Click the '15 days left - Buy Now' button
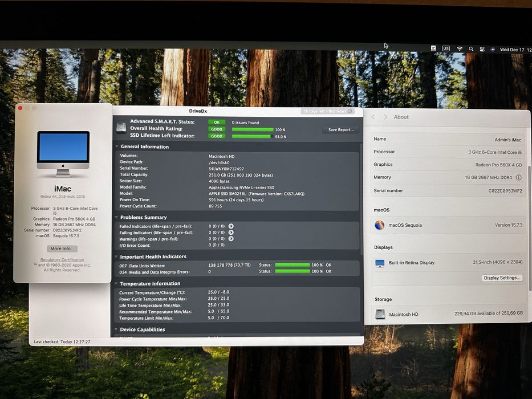532x399 pixels. click(x=327, y=111)
